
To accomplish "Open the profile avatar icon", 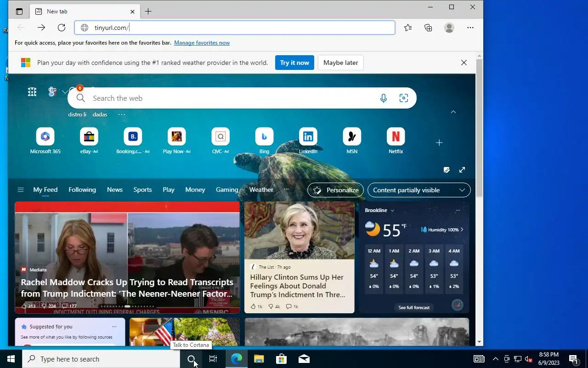I will [x=449, y=28].
